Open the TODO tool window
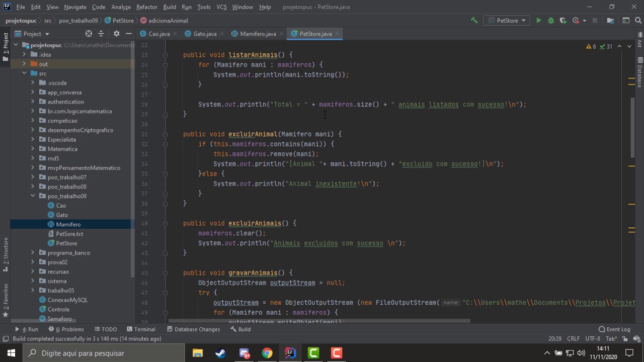The width and height of the screenshot is (644, 362). pos(105,329)
